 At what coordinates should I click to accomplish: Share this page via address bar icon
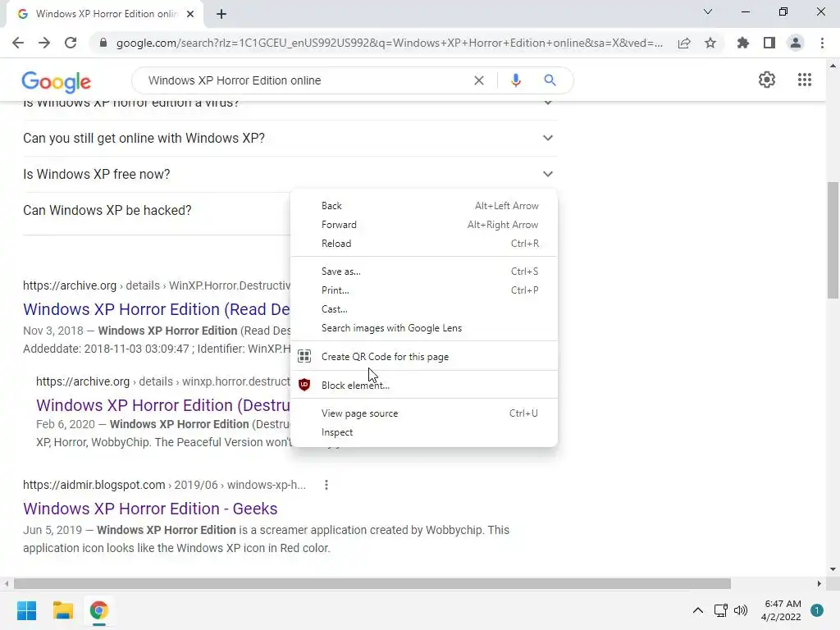[x=684, y=43]
